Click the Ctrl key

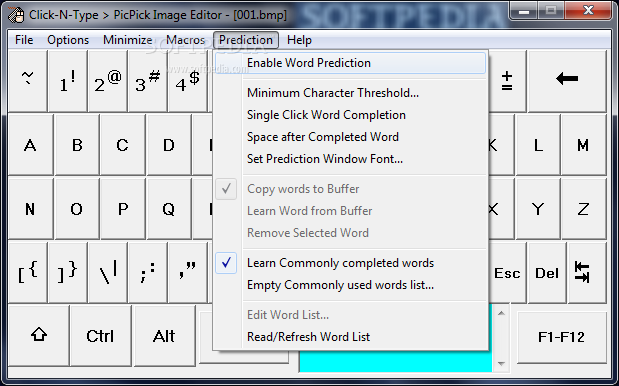100,336
